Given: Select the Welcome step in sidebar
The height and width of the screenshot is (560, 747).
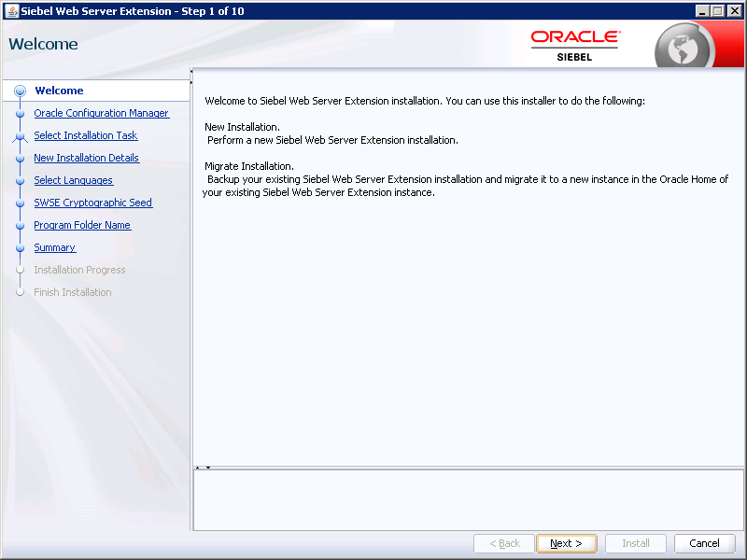Looking at the screenshot, I should coord(59,91).
